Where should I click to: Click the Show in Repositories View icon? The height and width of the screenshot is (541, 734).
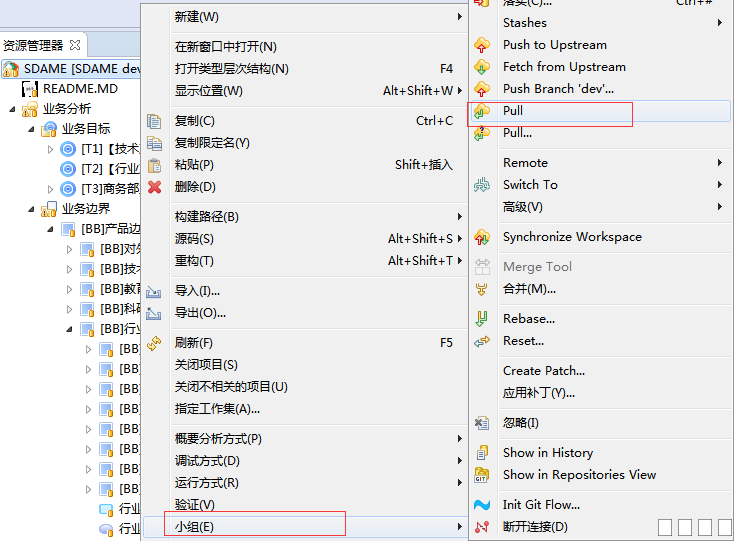483,475
